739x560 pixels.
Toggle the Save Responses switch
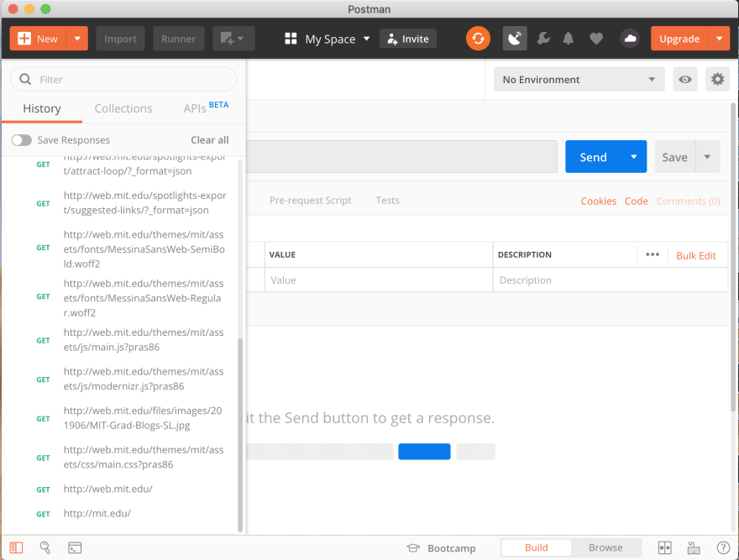(22, 140)
